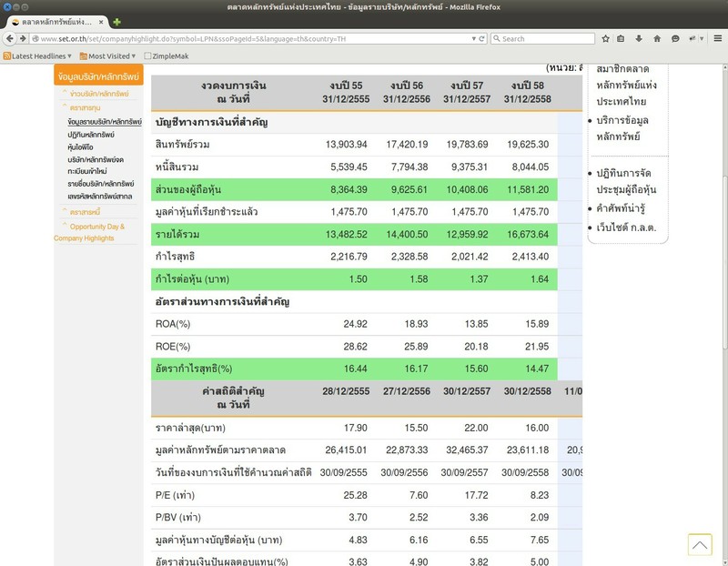The height and width of the screenshot is (566, 728).
Task: Open the underlined ข้อมูลรายบริษัท/หลักทรัพย์ sidebar link
Action: point(105,122)
